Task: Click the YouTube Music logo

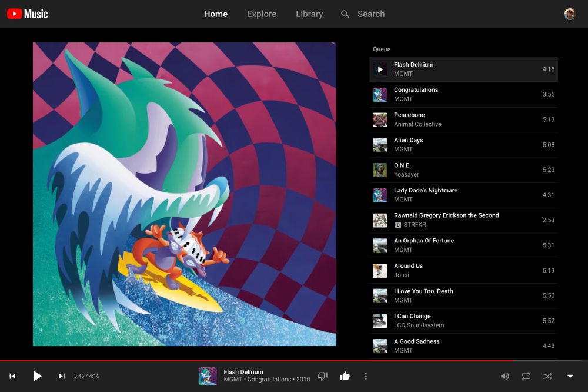Action: point(28,14)
